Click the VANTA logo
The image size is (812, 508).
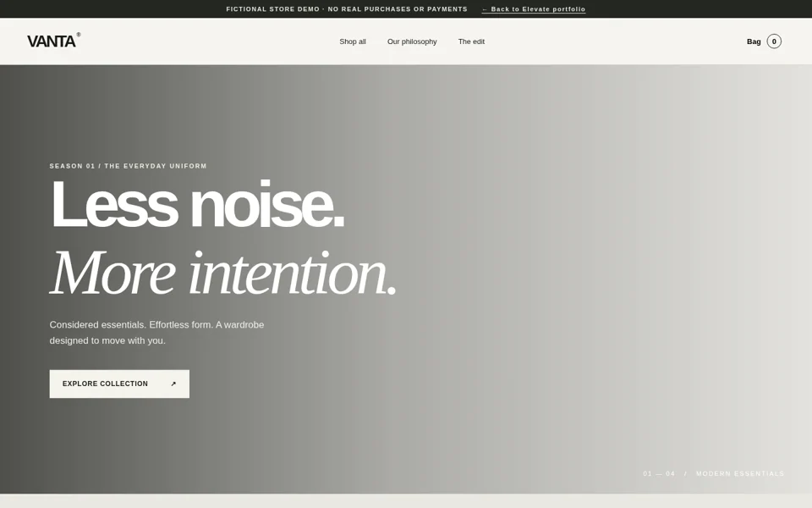coord(53,41)
